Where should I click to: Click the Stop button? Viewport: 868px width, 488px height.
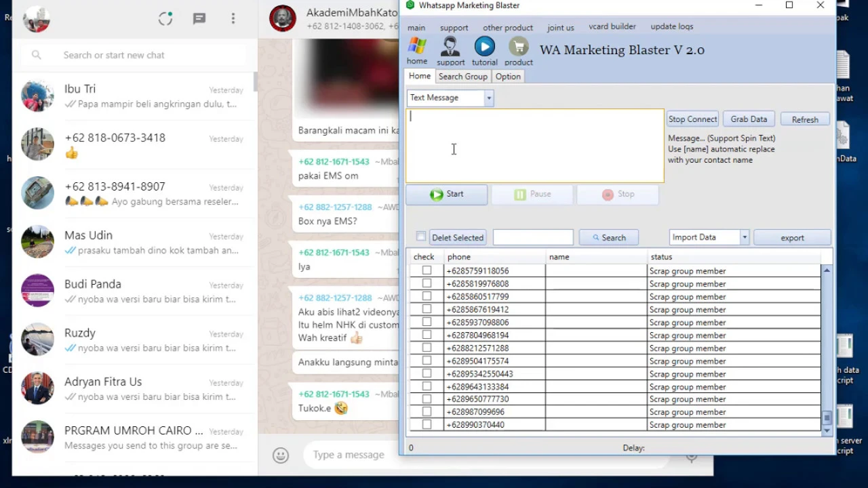(x=617, y=195)
